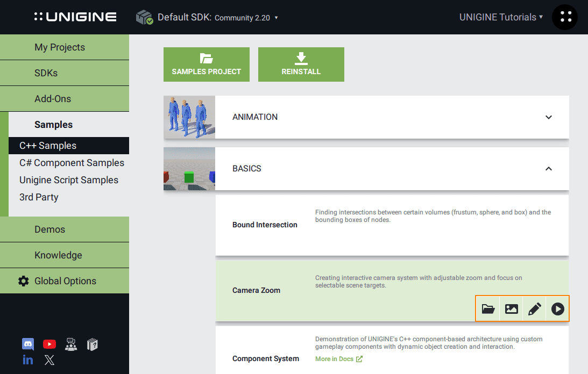588x374 pixels.
Task: Click the Global Options gear icon
Action: (x=24, y=281)
